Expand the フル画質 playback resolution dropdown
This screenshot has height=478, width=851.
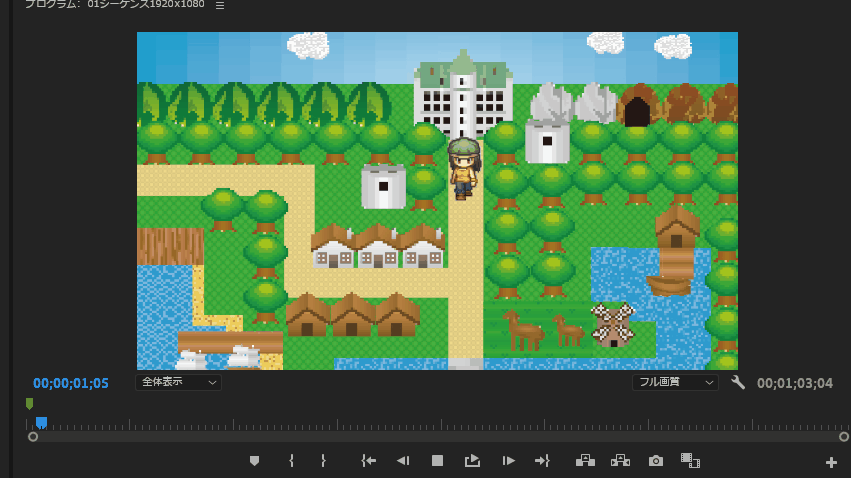(x=675, y=382)
